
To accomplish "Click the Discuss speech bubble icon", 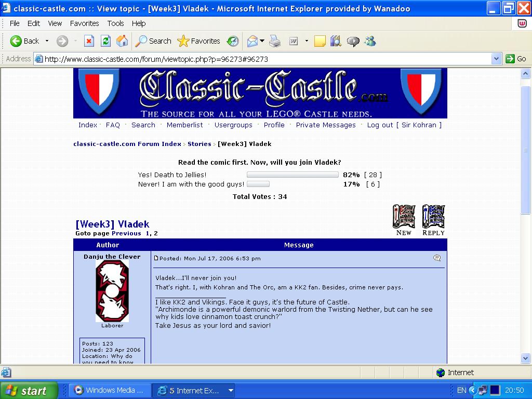I will (353, 42).
